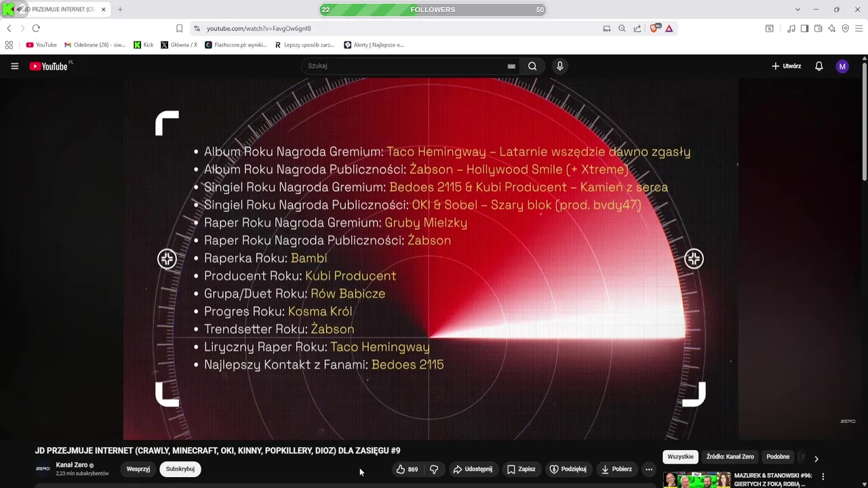This screenshot has width=868, height=488.
Task: Click the Udostępnij share button
Action: 473,469
